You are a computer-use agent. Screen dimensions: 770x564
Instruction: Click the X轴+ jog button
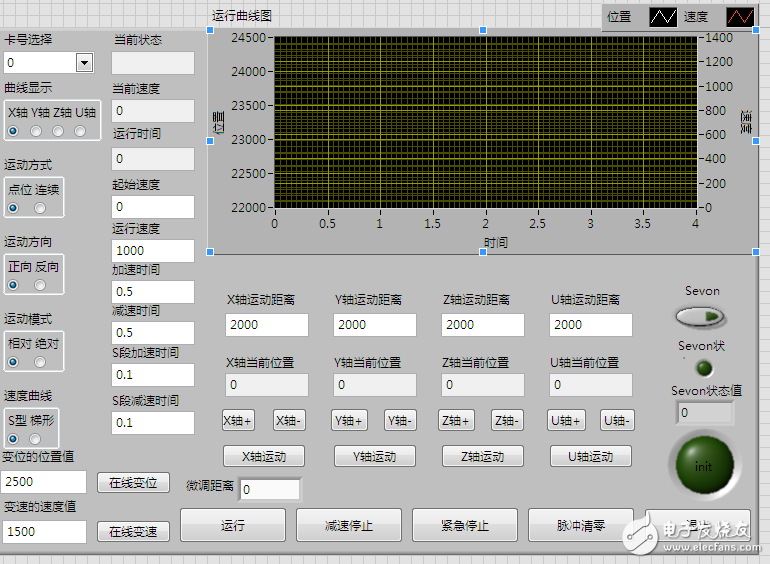[238, 421]
